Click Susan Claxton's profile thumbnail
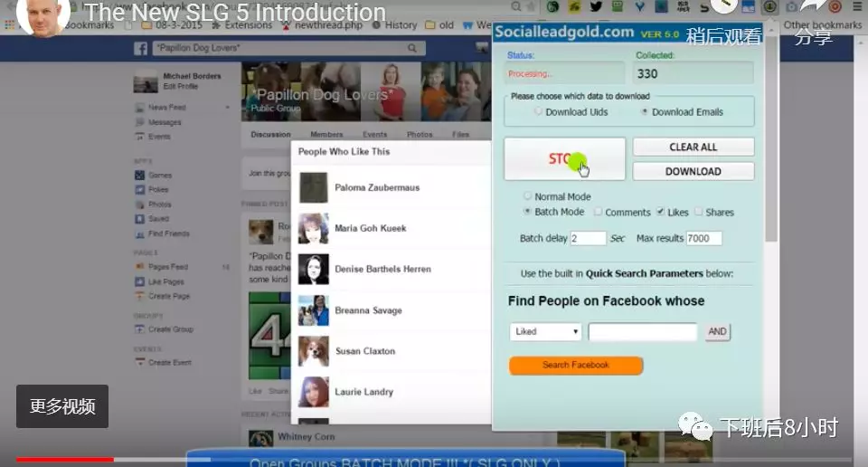Image resolution: width=868 pixels, height=467 pixels. pyautogui.click(x=314, y=351)
